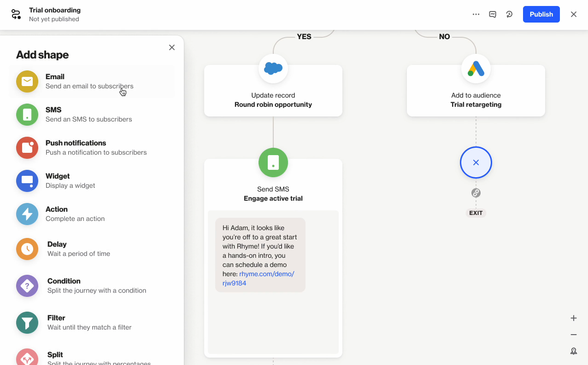The height and width of the screenshot is (365, 588).
Task: Click the exit link icon above EXIT
Action: 476,193
